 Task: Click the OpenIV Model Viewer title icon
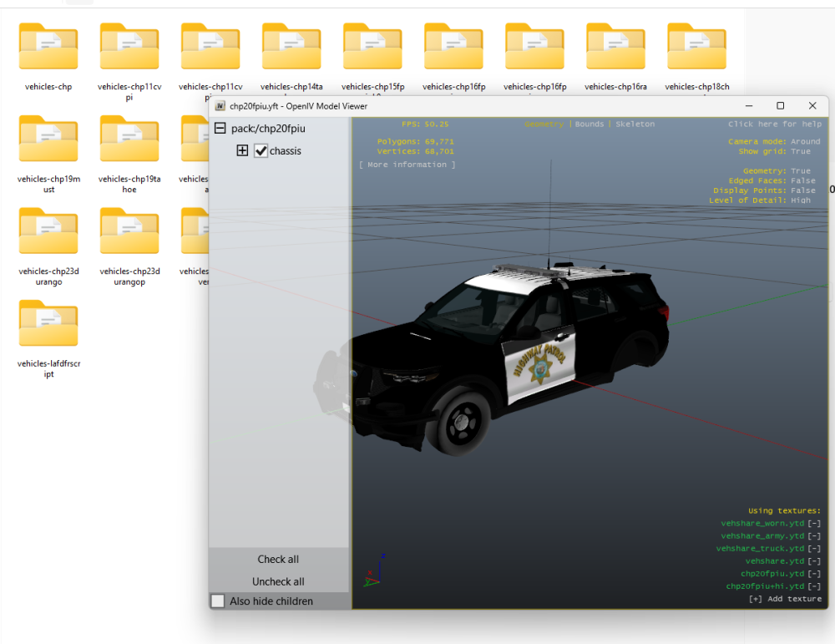pyautogui.click(x=220, y=106)
